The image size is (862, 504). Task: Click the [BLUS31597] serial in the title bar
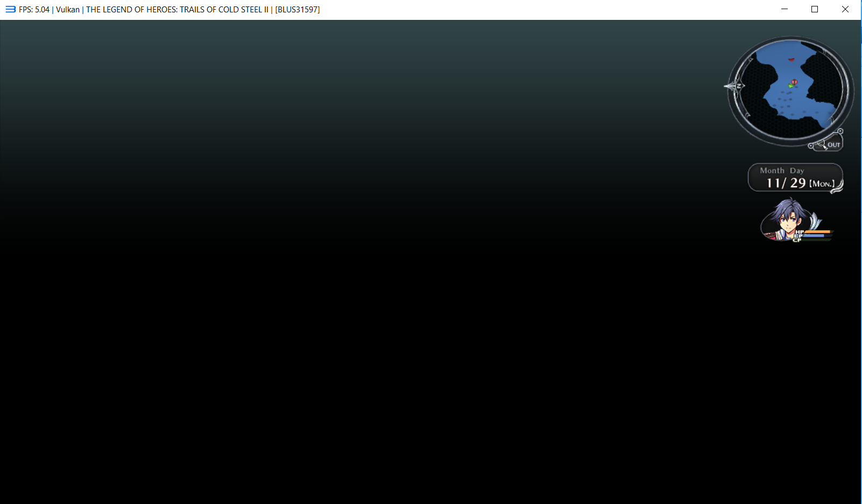click(x=298, y=10)
